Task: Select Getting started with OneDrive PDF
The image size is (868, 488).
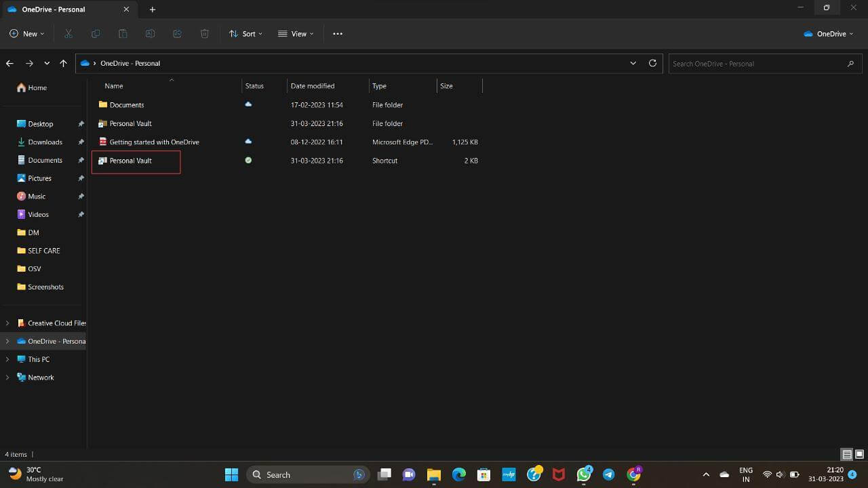Action: pos(287,142)
